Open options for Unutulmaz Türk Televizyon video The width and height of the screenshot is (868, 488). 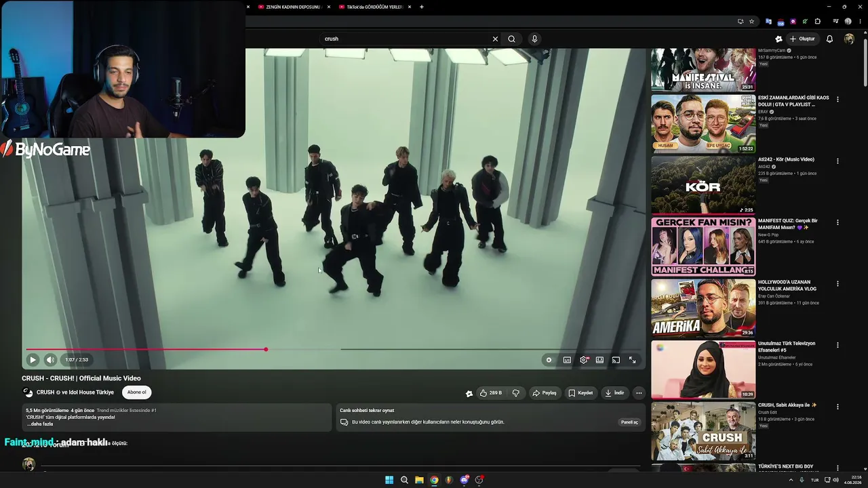point(837,345)
